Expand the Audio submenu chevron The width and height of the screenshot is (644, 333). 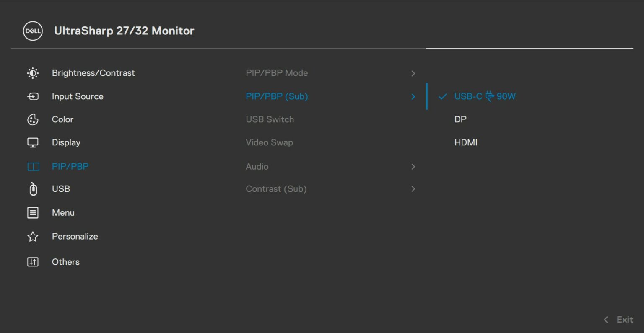point(413,166)
